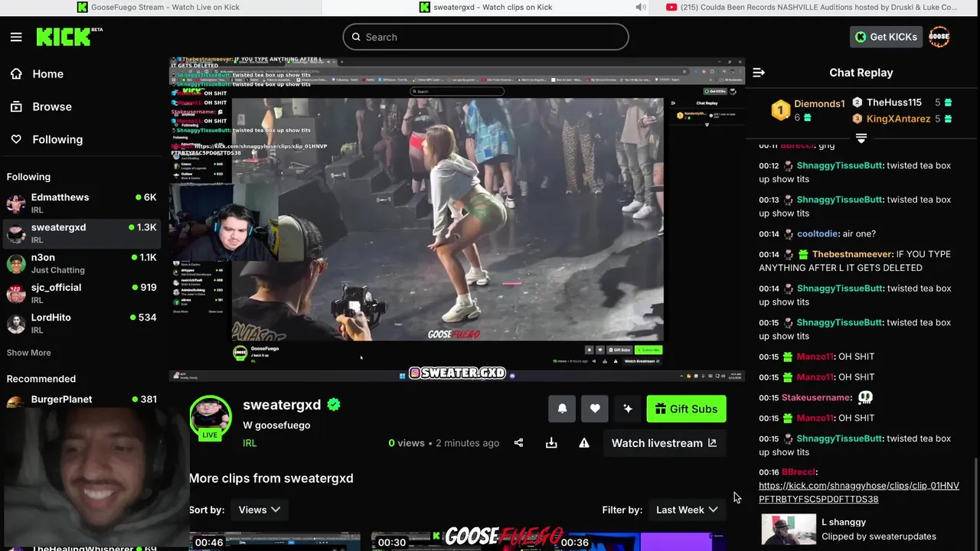Open the Following page from sidebar
This screenshot has height=551, width=980.
click(x=57, y=139)
